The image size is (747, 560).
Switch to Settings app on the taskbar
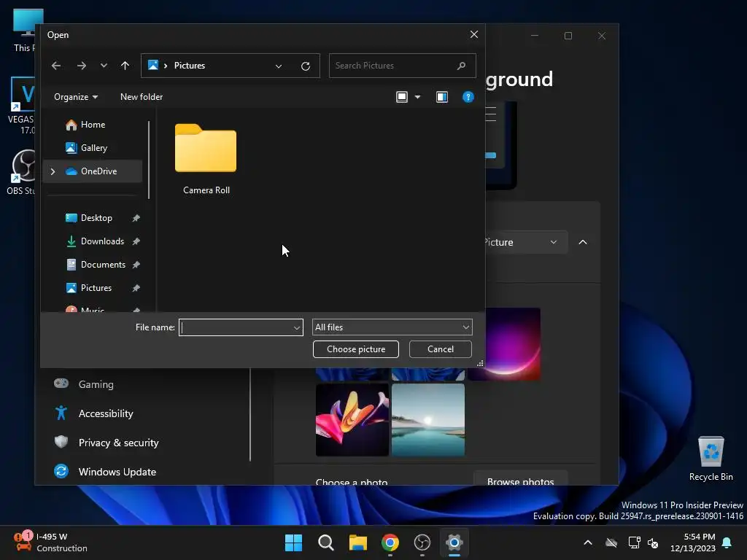tap(454, 542)
